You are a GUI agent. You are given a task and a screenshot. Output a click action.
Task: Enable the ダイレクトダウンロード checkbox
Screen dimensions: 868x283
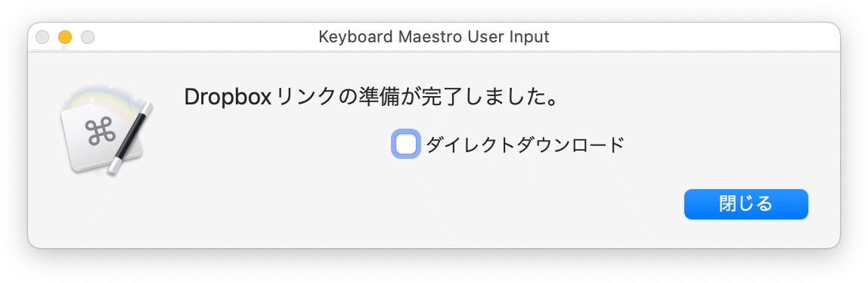point(406,144)
